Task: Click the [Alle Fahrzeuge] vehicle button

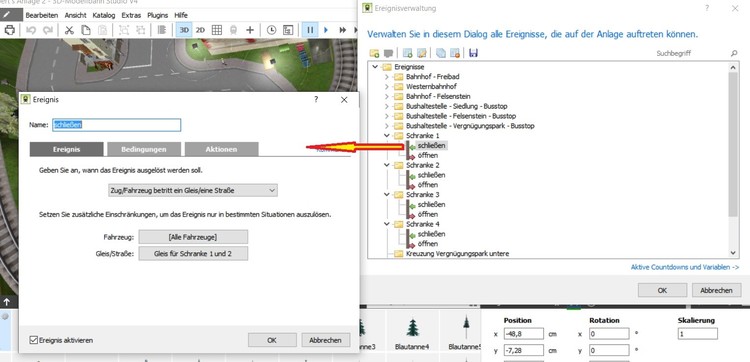Action: coord(193,237)
